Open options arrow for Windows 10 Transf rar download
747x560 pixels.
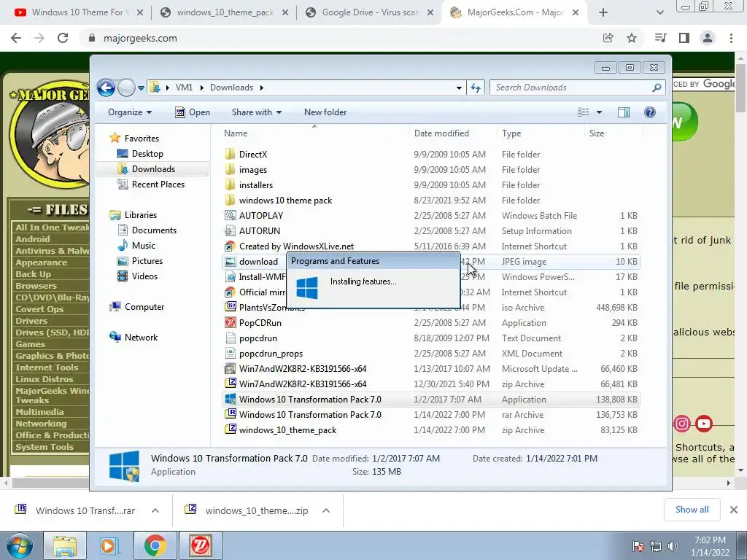(155, 510)
